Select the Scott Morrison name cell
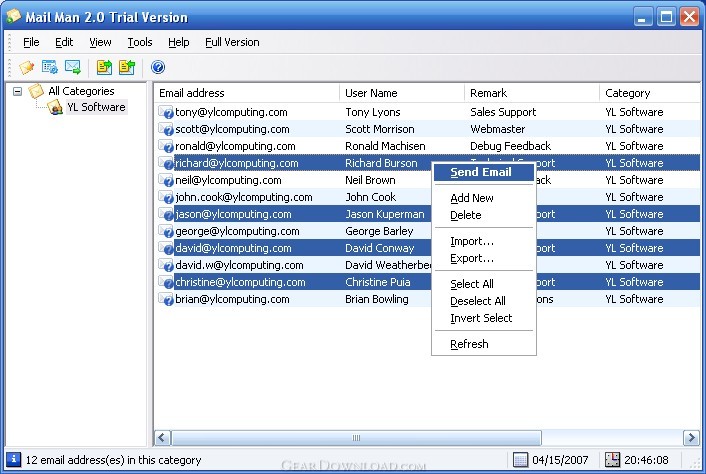This screenshot has height=474, width=706. click(x=380, y=129)
